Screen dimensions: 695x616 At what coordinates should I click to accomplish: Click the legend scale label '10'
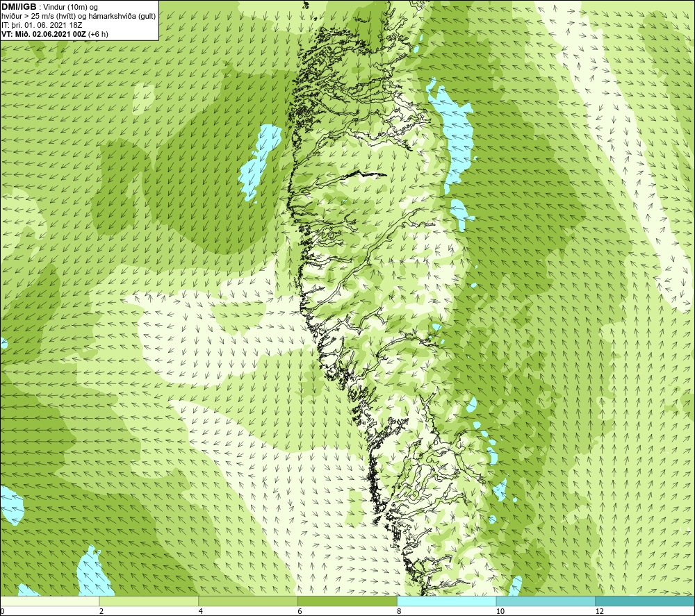(500, 612)
